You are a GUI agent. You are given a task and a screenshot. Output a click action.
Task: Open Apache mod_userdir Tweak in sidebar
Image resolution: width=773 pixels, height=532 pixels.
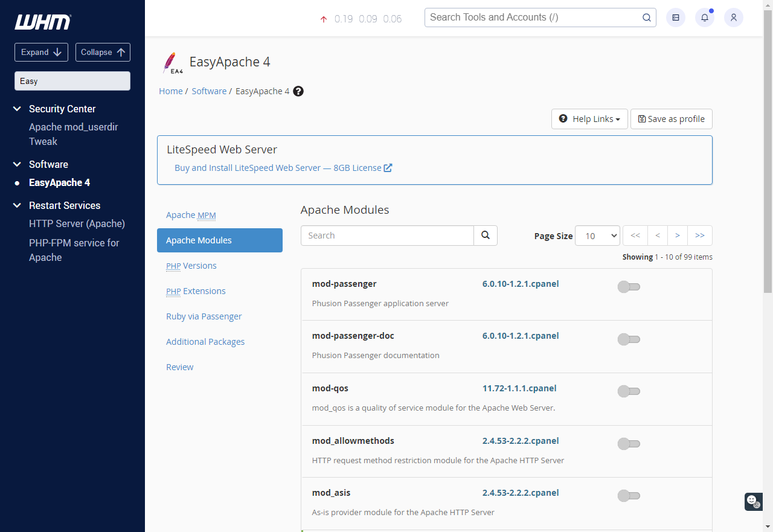click(74, 134)
